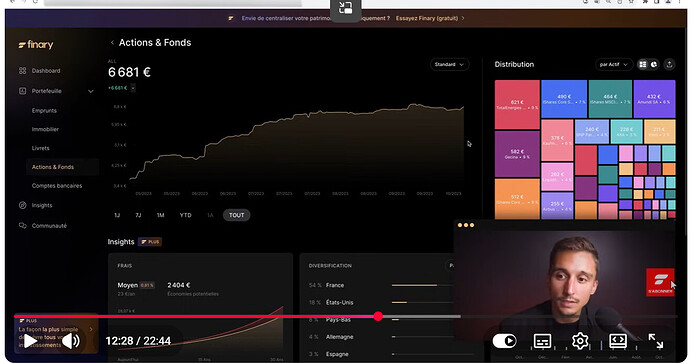
Task: Open the par Actif distribution dropdown
Action: click(x=613, y=65)
